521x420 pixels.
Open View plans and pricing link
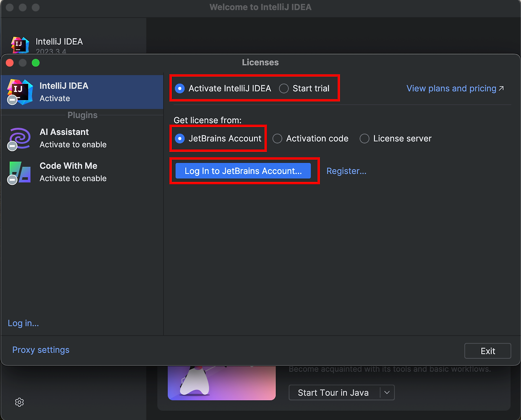point(455,88)
